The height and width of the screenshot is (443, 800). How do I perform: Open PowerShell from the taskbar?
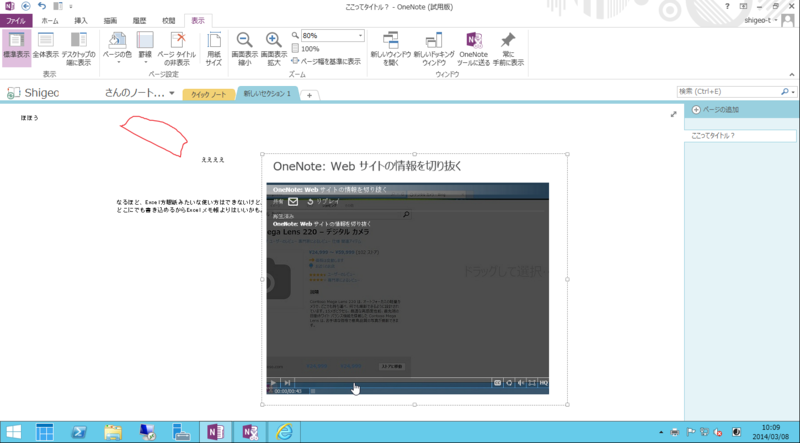pyautogui.click(x=78, y=432)
